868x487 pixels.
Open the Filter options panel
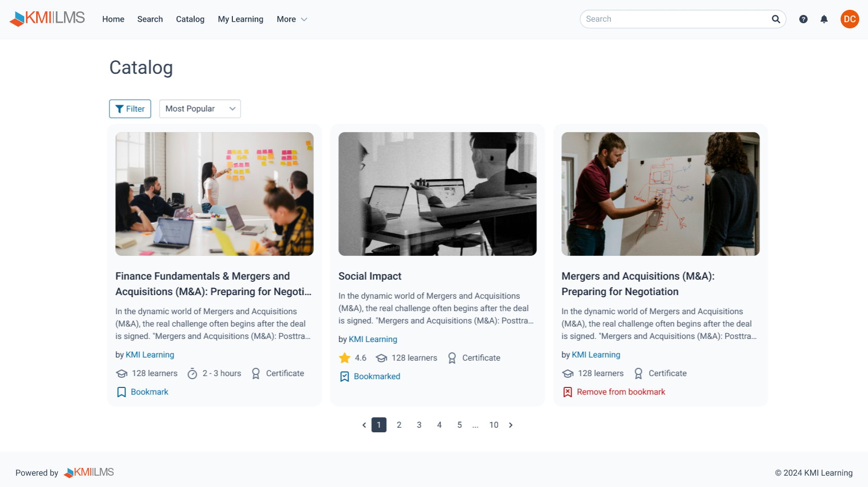(130, 109)
